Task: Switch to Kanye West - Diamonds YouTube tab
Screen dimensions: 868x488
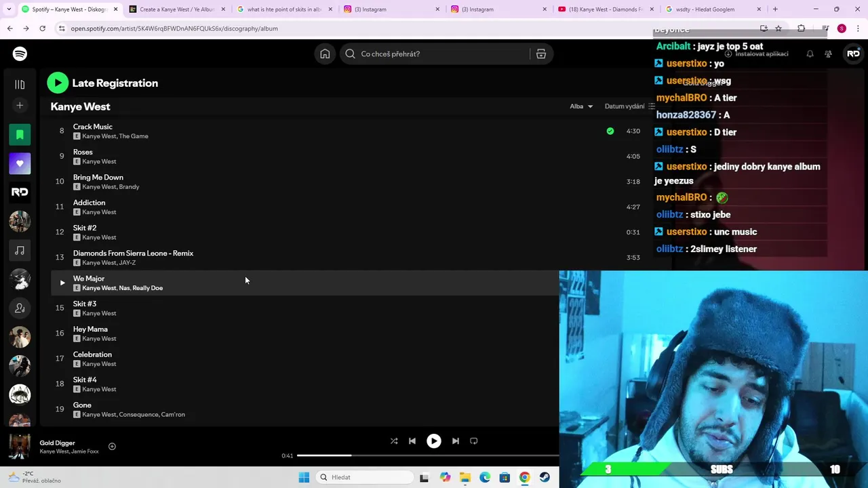Action: (606, 9)
